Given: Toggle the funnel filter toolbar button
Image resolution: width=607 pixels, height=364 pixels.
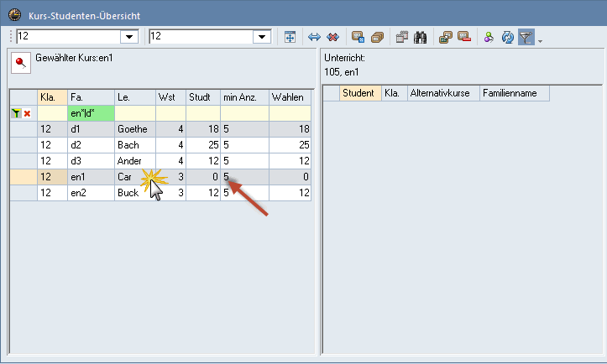Looking at the screenshot, I should click(x=526, y=37).
